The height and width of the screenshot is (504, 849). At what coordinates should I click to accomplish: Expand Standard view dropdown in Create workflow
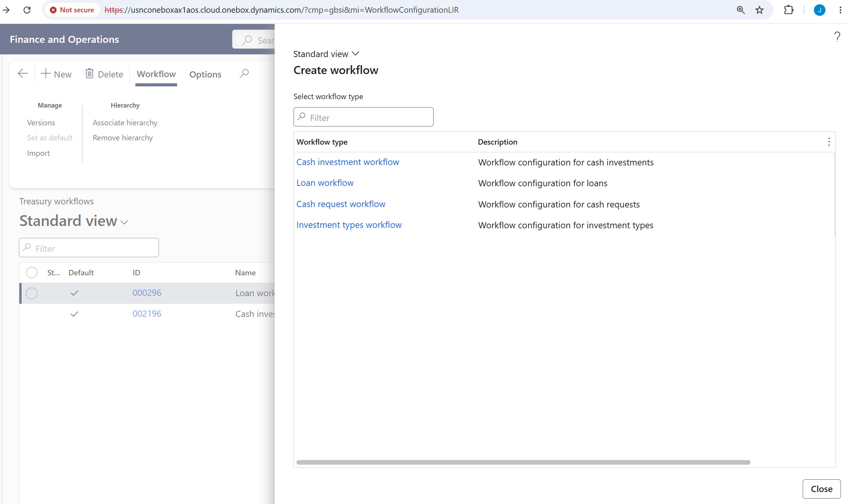[x=326, y=54]
